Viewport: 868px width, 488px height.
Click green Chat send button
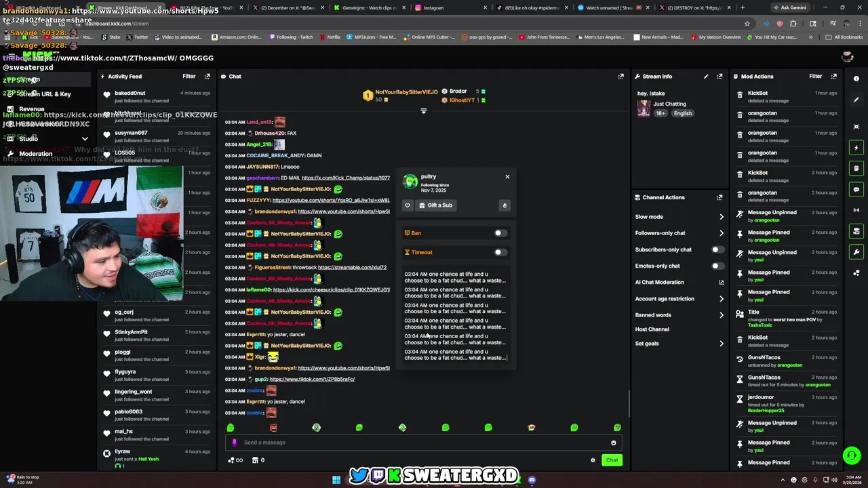coord(612,460)
